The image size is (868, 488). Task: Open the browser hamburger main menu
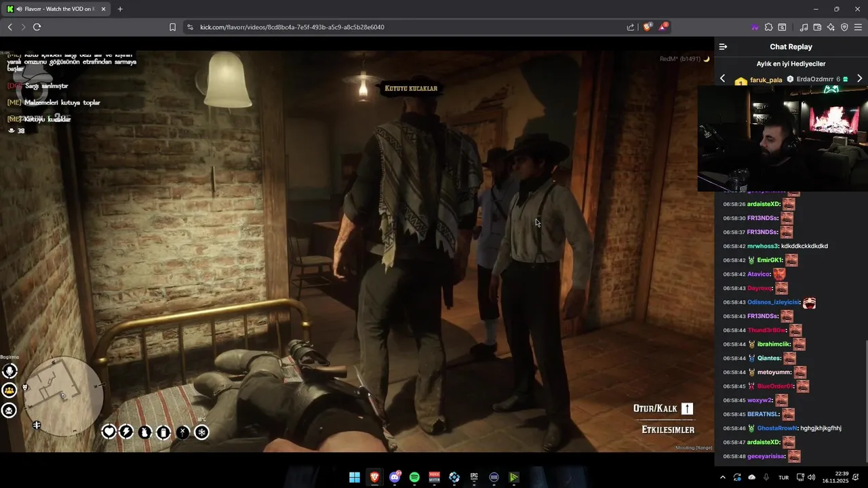click(x=858, y=27)
